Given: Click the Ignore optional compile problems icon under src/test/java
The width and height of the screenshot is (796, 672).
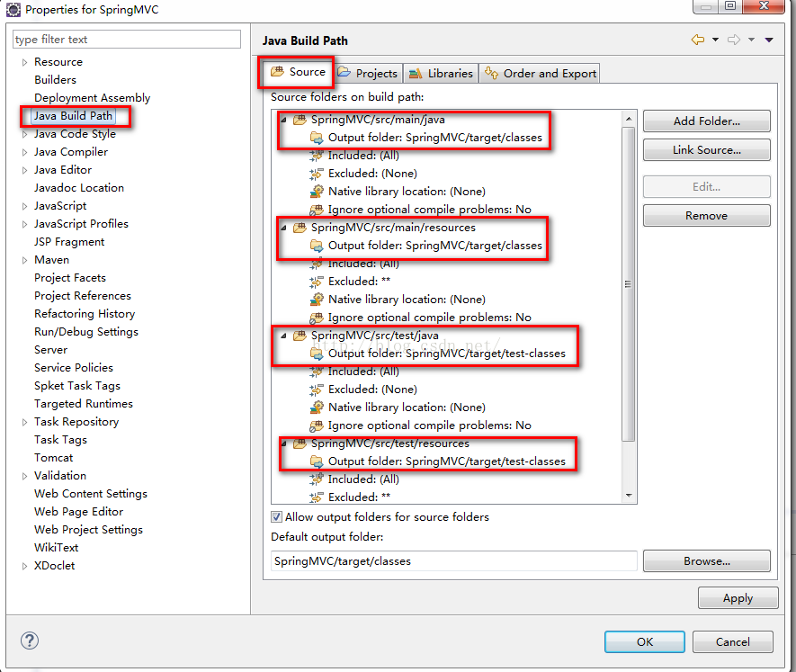Looking at the screenshot, I should pyautogui.click(x=317, y=426).
